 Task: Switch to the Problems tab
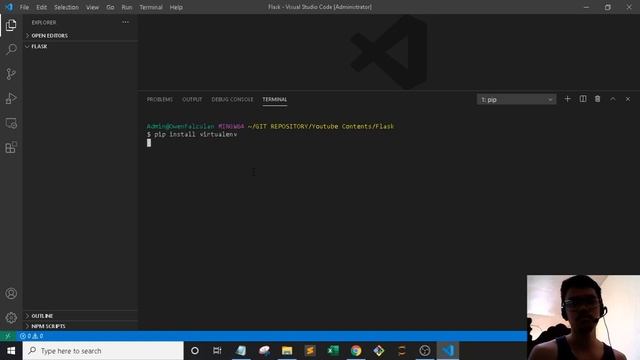[160, 100]
